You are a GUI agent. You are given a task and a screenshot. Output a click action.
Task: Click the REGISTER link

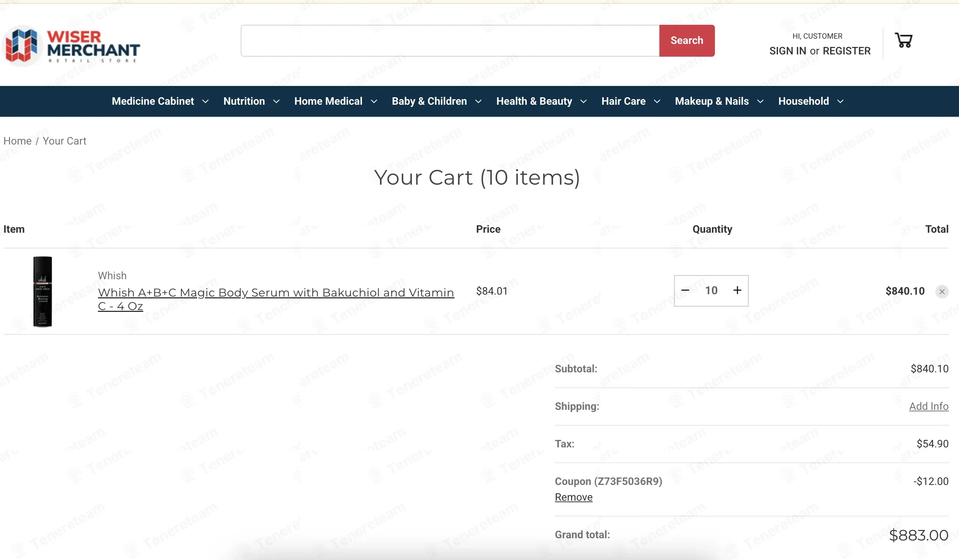(x=846, y=51)
